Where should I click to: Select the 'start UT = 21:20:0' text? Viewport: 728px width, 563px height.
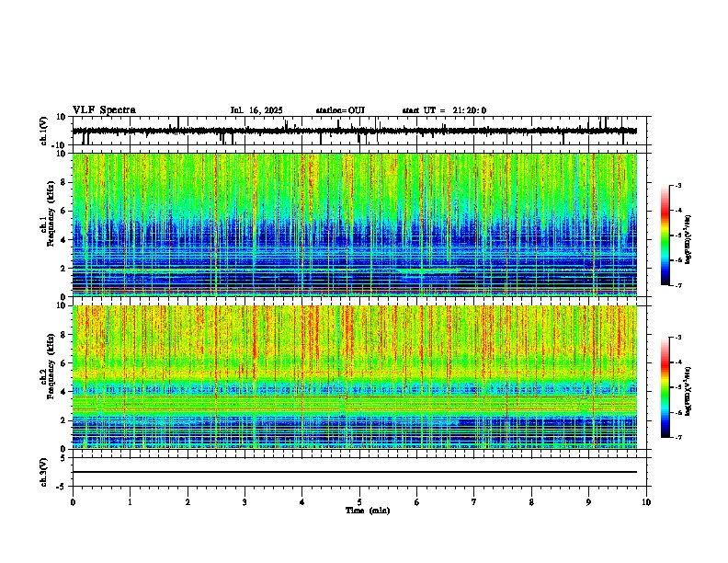(x=444, y=110)
